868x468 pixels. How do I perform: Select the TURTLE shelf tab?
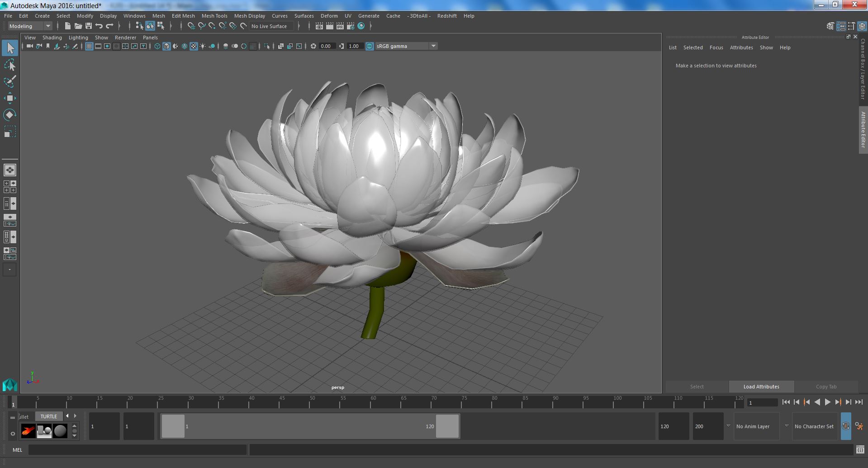pyautogui.click(x=49, y=416)
